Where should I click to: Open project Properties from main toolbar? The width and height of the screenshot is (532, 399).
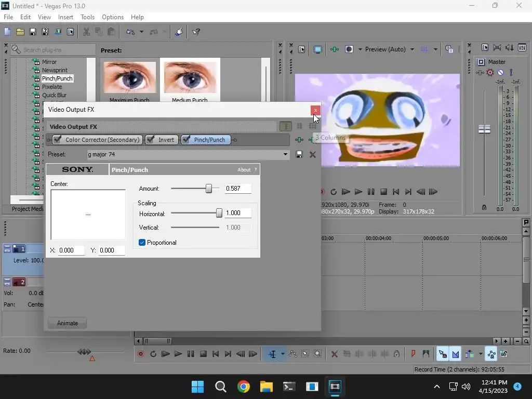point(70,32)
